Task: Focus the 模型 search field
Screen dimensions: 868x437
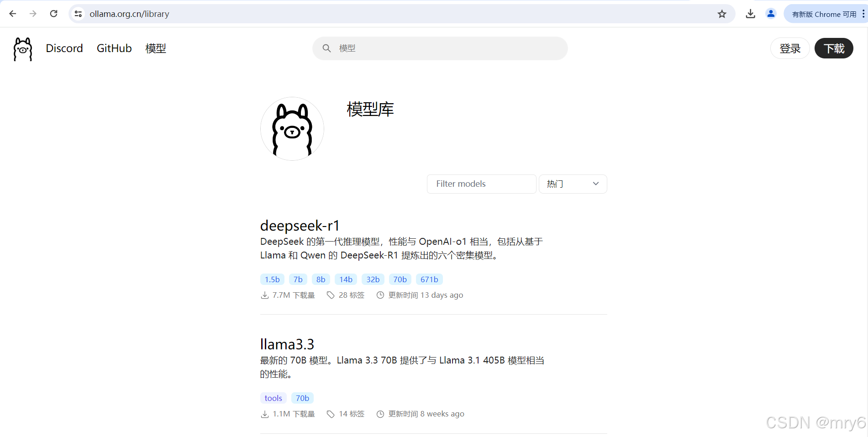Action: [440, 48]
